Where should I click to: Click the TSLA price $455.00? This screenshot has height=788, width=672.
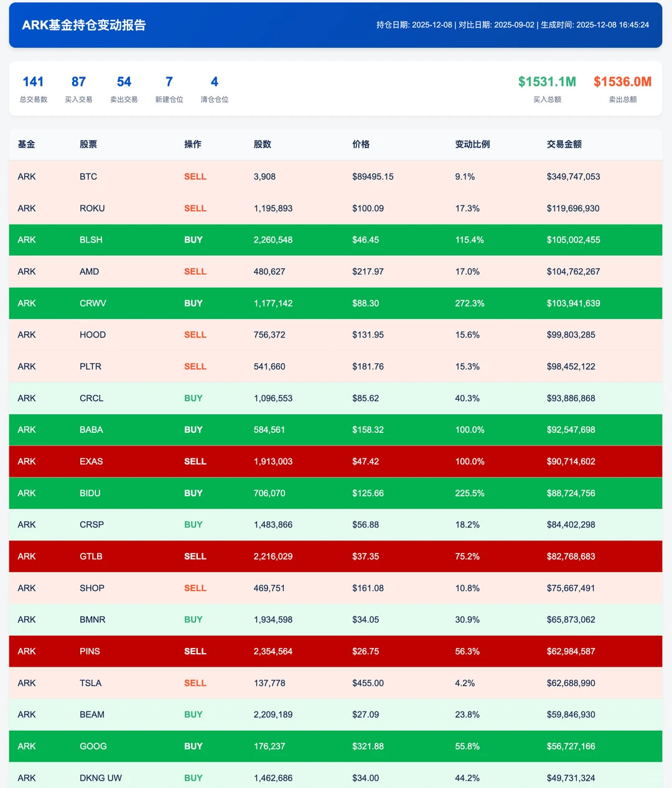[x=368, y=683]
